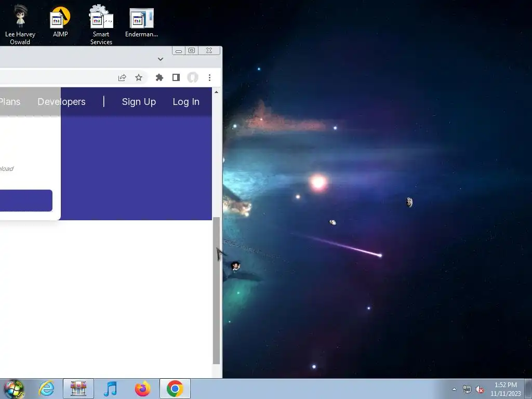This screenshot has width=532, height=399.
Task: Open the Smart Services desktop shortcut
Action: (x=101, y=24)
